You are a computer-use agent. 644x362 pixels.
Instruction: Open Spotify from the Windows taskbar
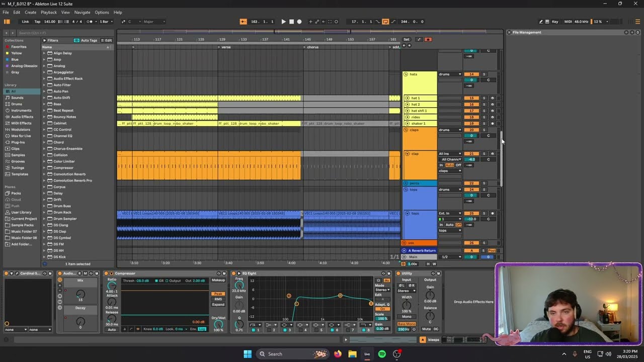tap(382, 354)
